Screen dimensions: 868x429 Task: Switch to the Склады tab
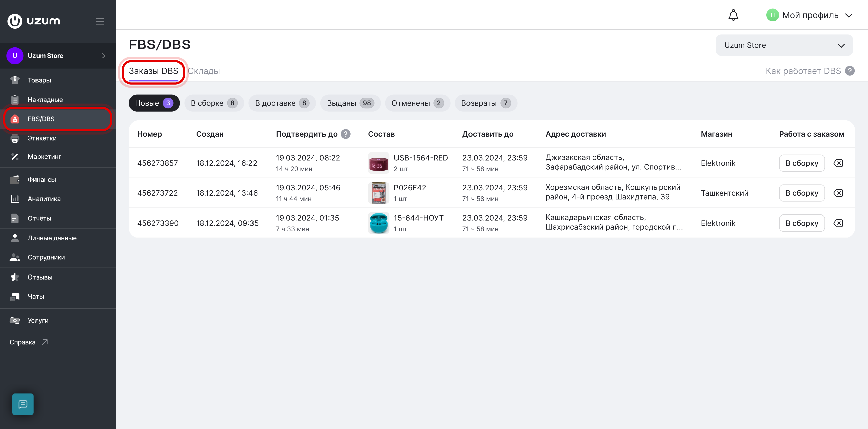(x=204, y=71)
